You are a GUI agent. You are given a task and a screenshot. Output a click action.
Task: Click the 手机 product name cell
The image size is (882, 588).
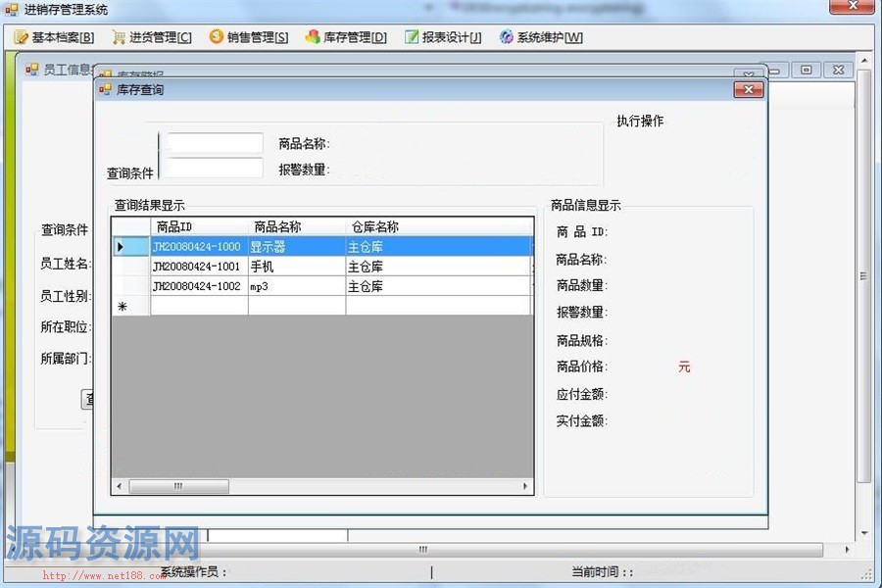pos(296,267)
